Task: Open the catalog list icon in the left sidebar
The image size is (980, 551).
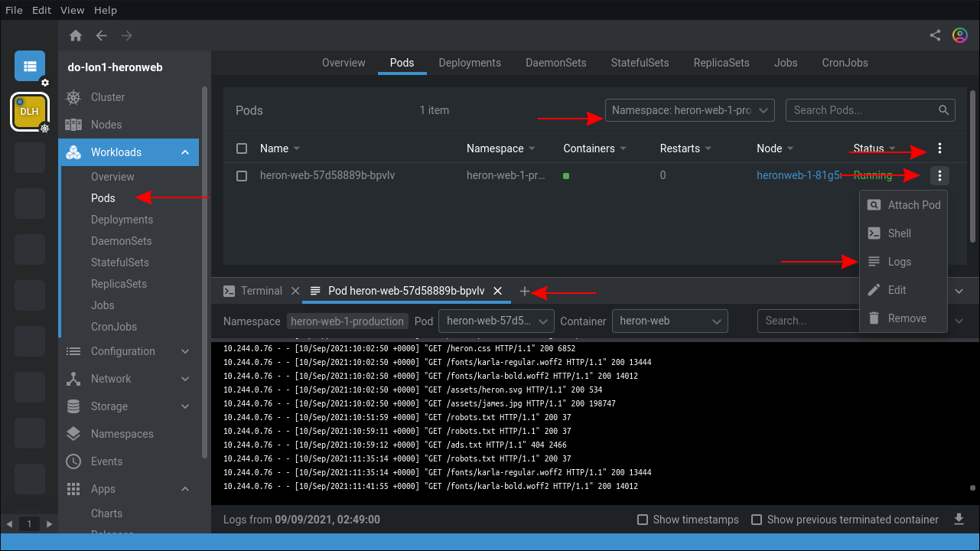Action: (x=30, y=66)
